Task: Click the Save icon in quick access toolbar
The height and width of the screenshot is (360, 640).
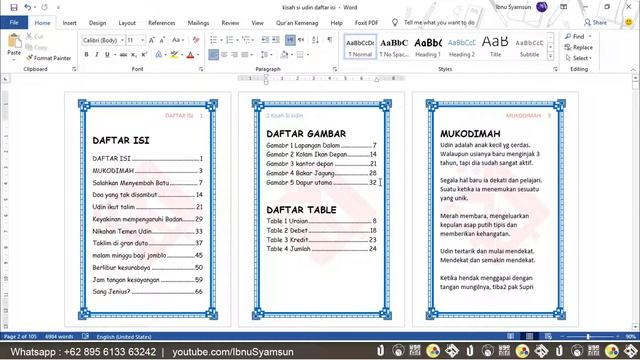Action: pos(14,7)
